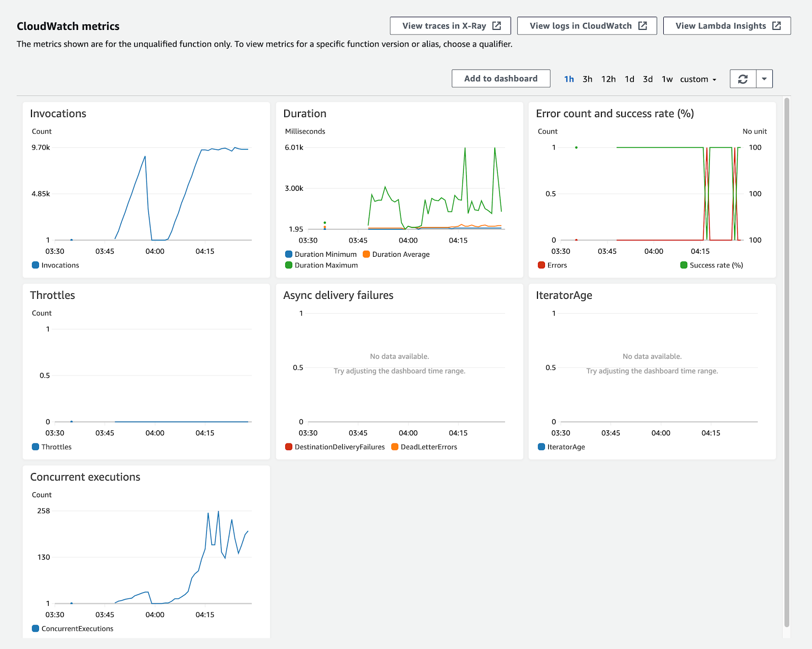Open View traces in X-Ray button
This screenshot has width=812, height=649.
point(450,26)
